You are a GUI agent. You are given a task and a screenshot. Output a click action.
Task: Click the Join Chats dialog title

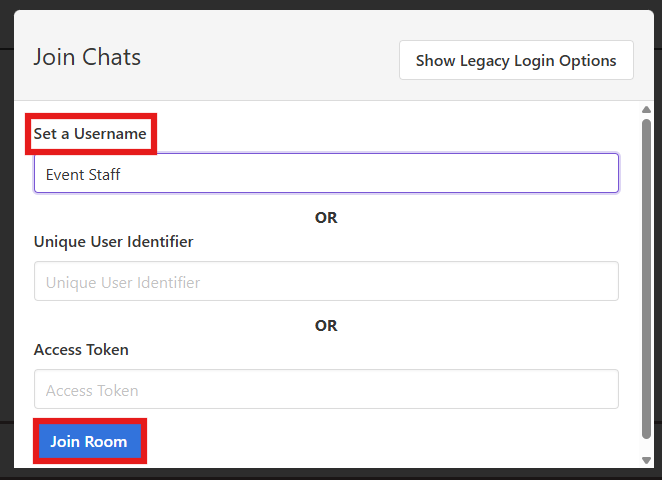[x=87, y=56]
